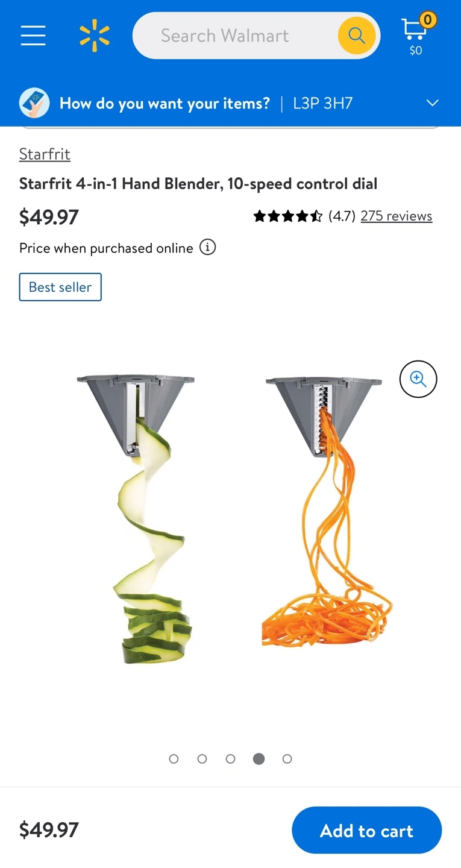Screen dimensions: 461x868
Task: Click the yellow search magnifier button
Action: 356,36
